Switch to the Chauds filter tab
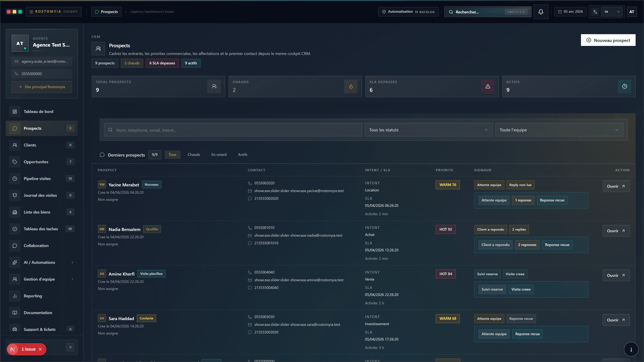Screen dimensions: 644x362 [x=194, y=155]
